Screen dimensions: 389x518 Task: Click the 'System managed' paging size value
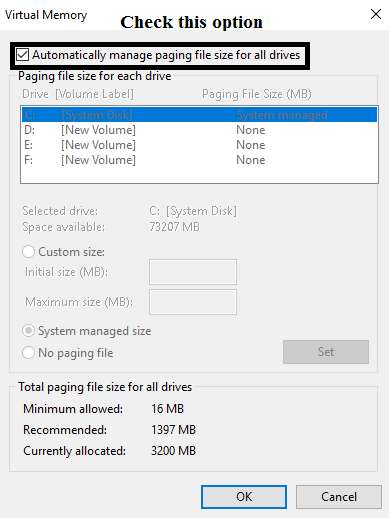(282, 115)
